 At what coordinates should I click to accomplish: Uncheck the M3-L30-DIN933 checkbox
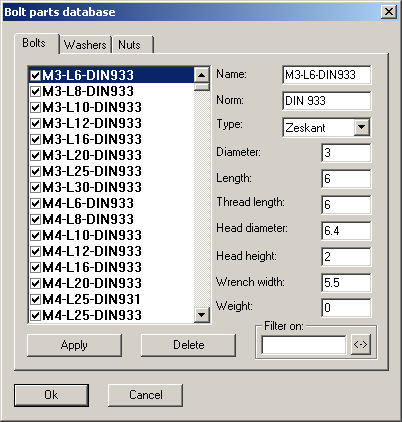[x=35, y=187]
